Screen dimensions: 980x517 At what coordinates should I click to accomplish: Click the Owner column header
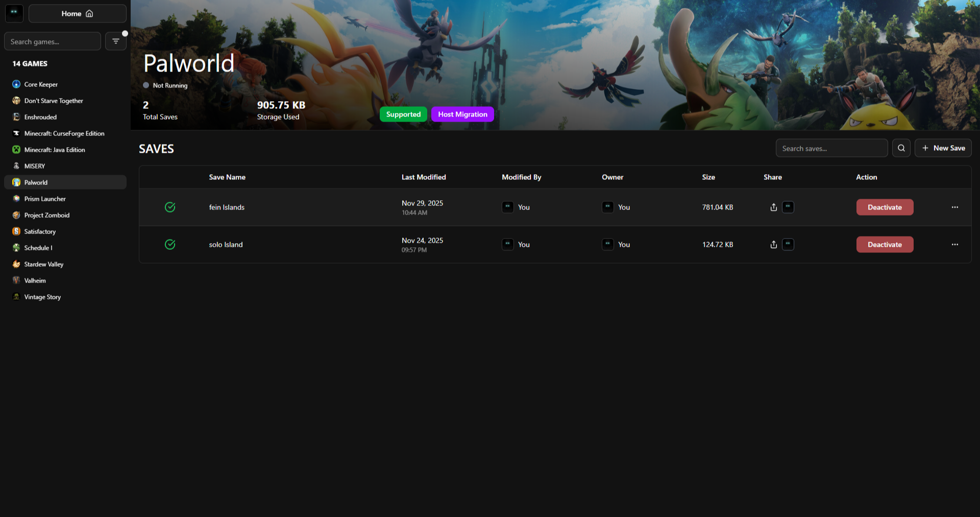[x=612, y=177]
